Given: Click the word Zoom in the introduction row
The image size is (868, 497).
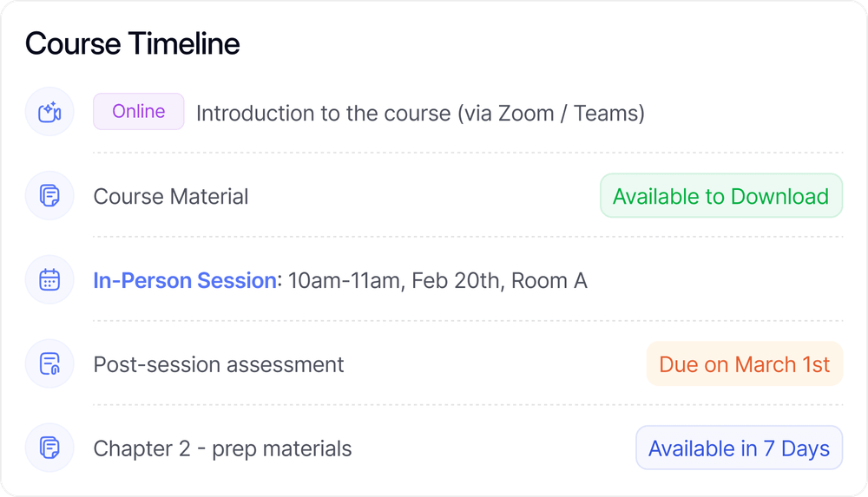Looking at the screenshot, I should point(524,114).
